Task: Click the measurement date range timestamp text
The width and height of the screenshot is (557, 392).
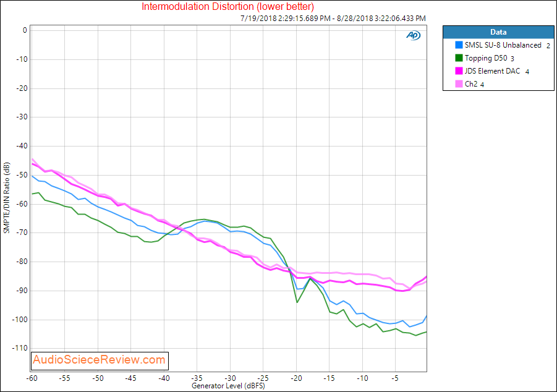Action: (x=333, y=19)
